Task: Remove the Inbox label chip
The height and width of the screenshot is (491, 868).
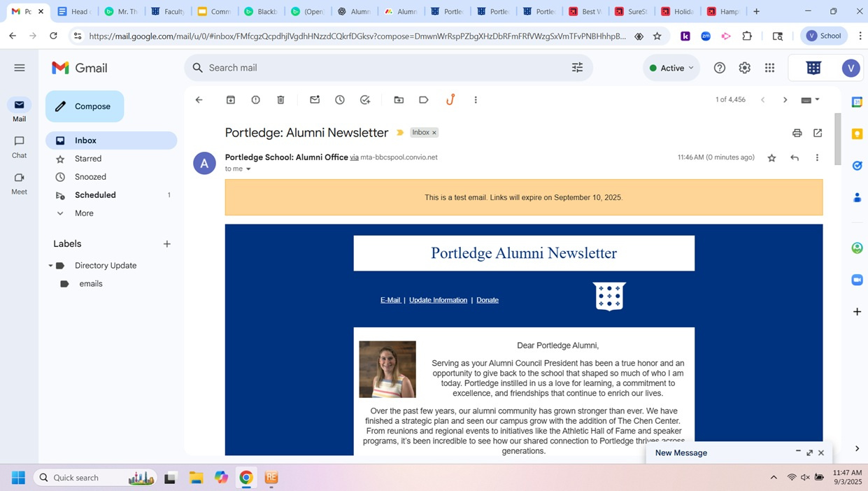Action: click(x=434, y=133)
